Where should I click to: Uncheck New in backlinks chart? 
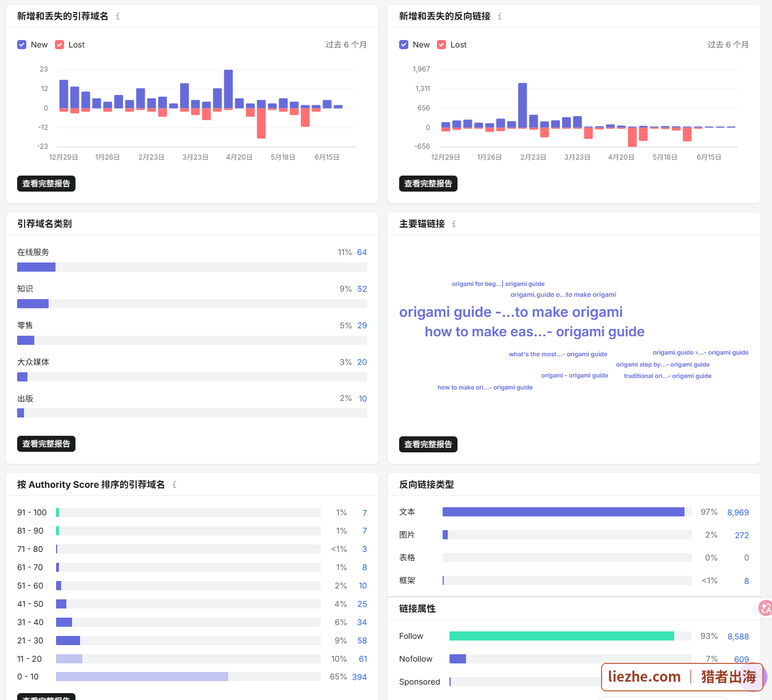(x=404, y=45)
